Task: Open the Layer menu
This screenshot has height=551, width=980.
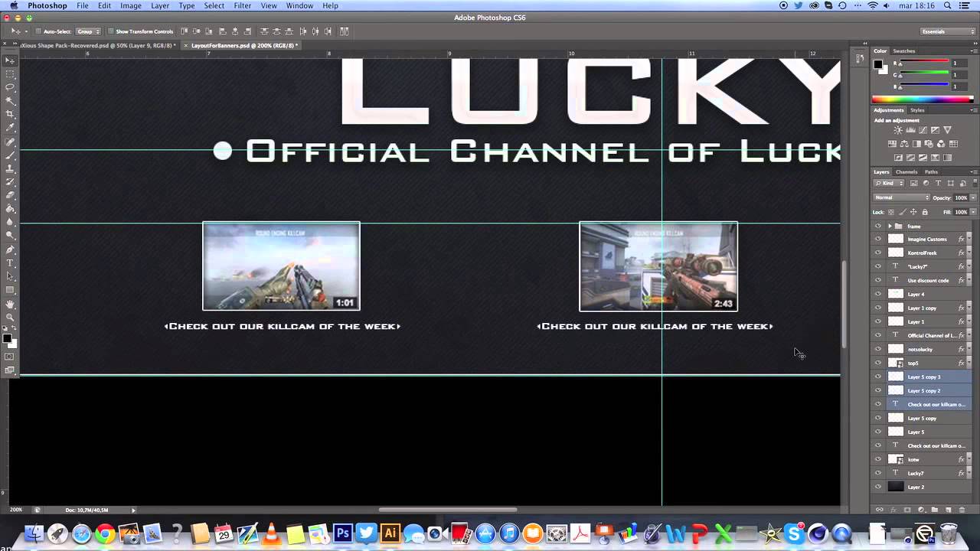Action: pos(160,5)
